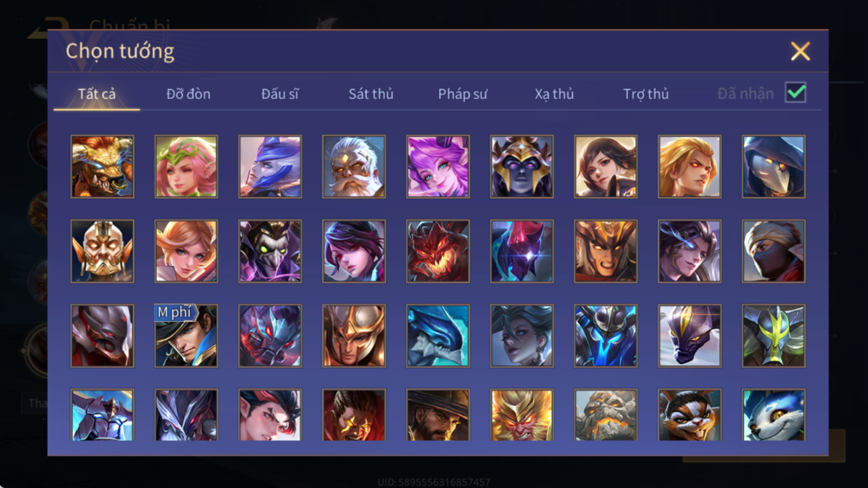Open the Xạ thủ tab
Screen dimensions: 868x488
tap(554, 94)
